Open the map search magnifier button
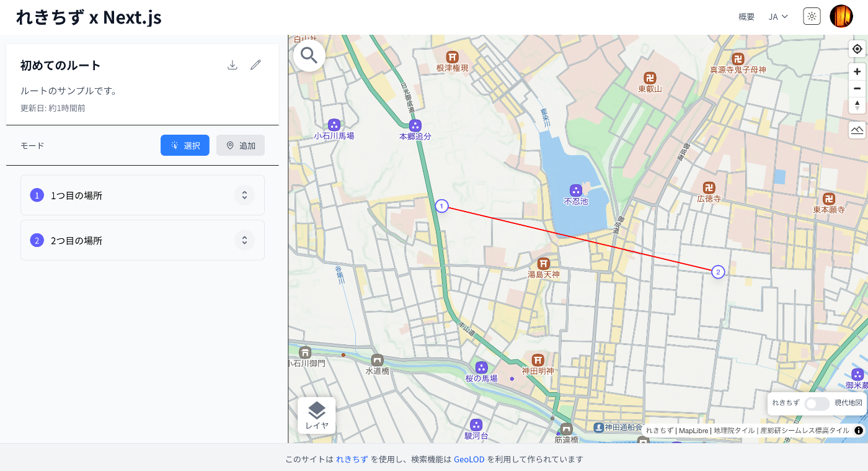The width and height of the screenshot is (868, 471). 309,56
